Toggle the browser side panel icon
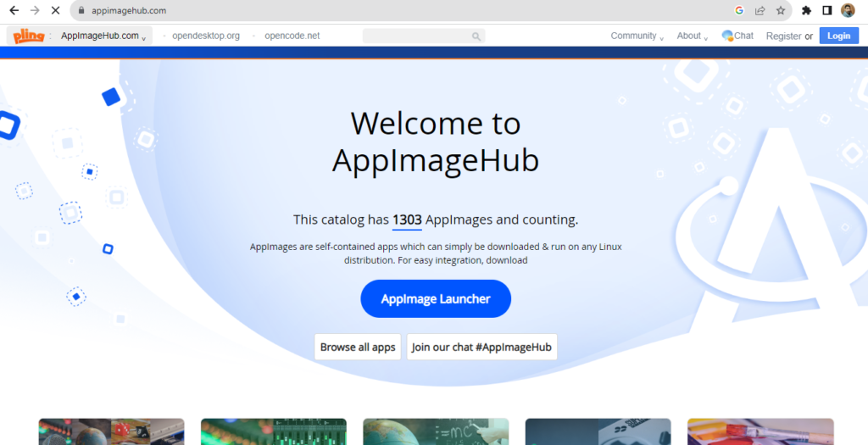868x445 pixels. [827, 11]
